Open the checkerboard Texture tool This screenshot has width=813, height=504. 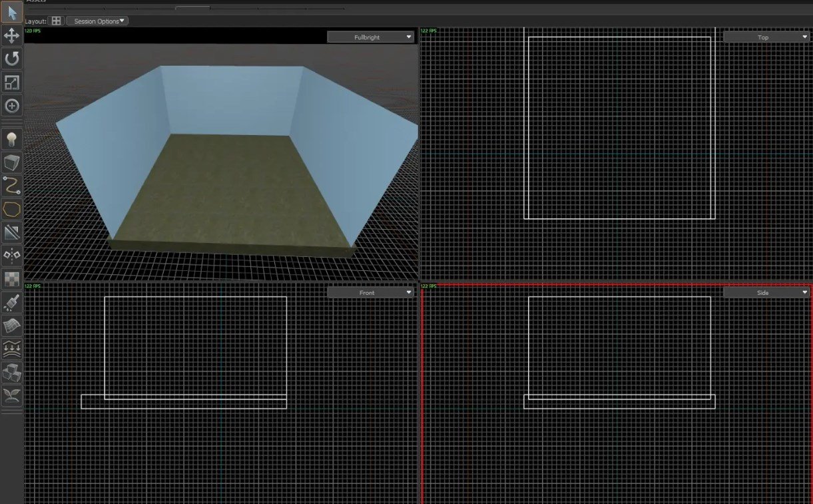tap(12, 278)
